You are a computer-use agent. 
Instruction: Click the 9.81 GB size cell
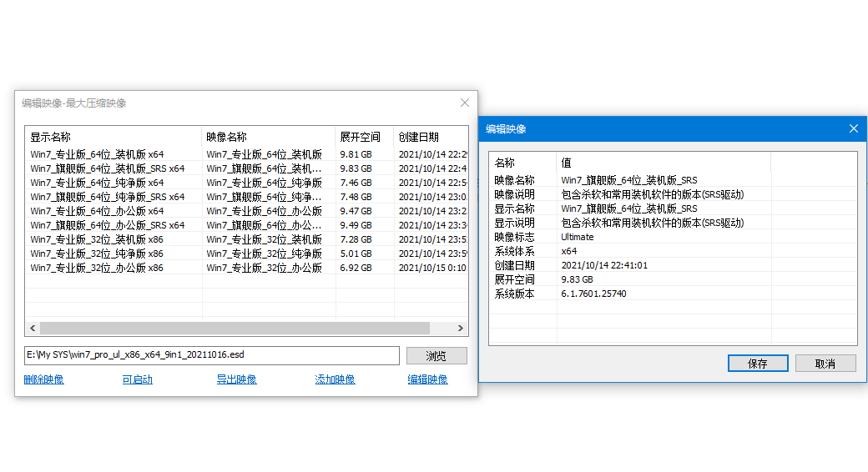356,154
